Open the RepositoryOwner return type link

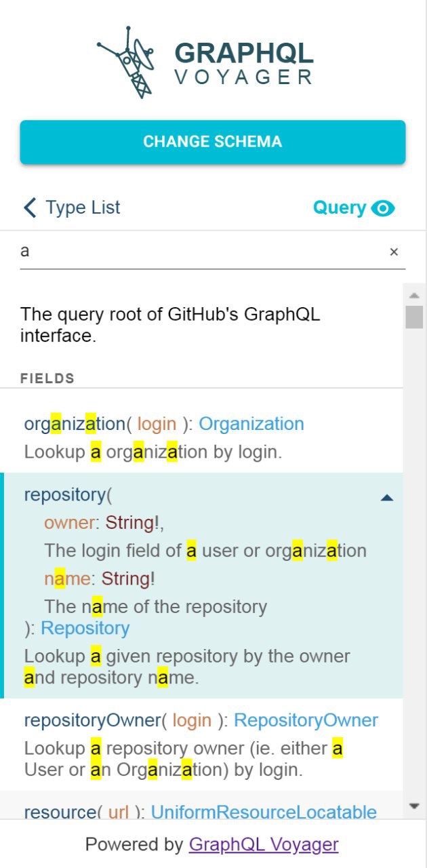click(x=306, y=720)
